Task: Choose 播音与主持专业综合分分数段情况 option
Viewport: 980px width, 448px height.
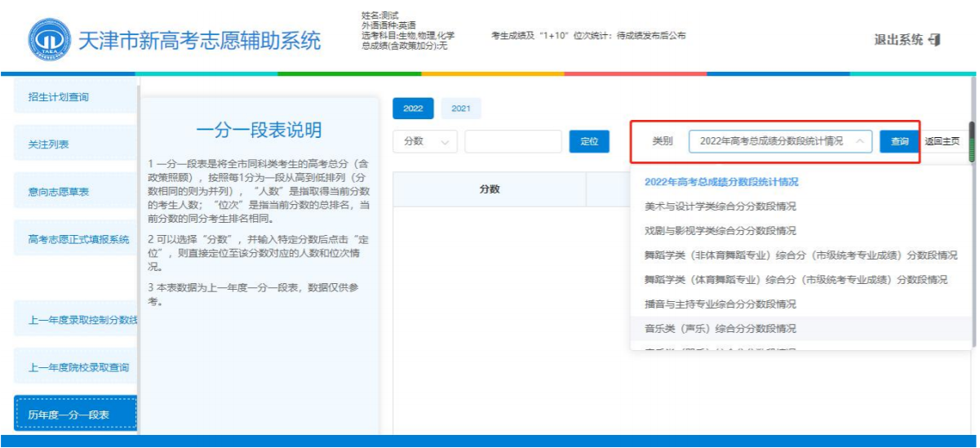Action: click(x=801, y=304)
